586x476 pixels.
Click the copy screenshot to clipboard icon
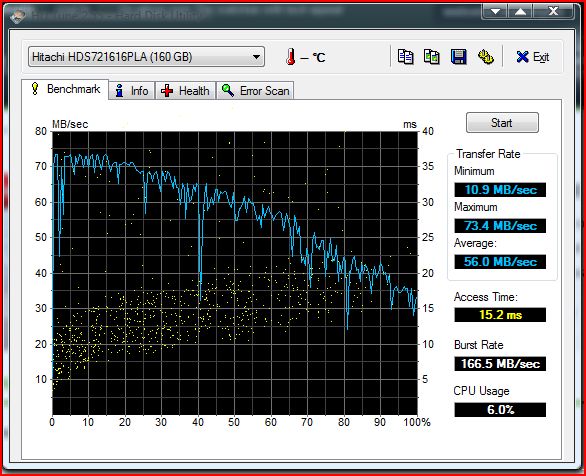pos(432,57)
